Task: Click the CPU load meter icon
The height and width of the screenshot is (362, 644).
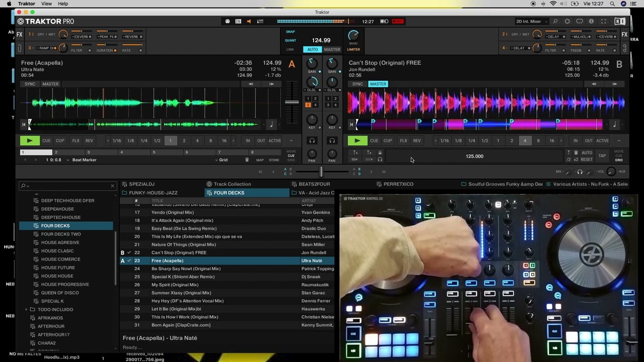Action: pyautogui.click(x=260, y=21)
